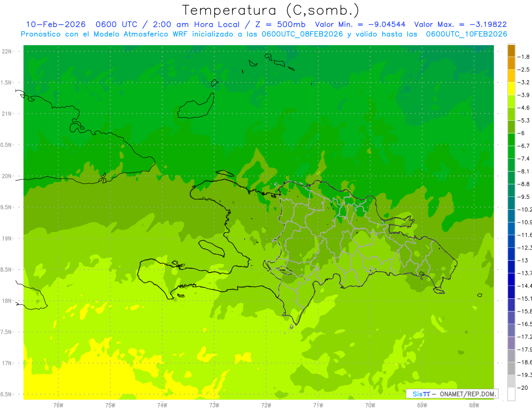
Task: Click the white swatch below -20
Action: pyautogui.click(x=511, y=394)
